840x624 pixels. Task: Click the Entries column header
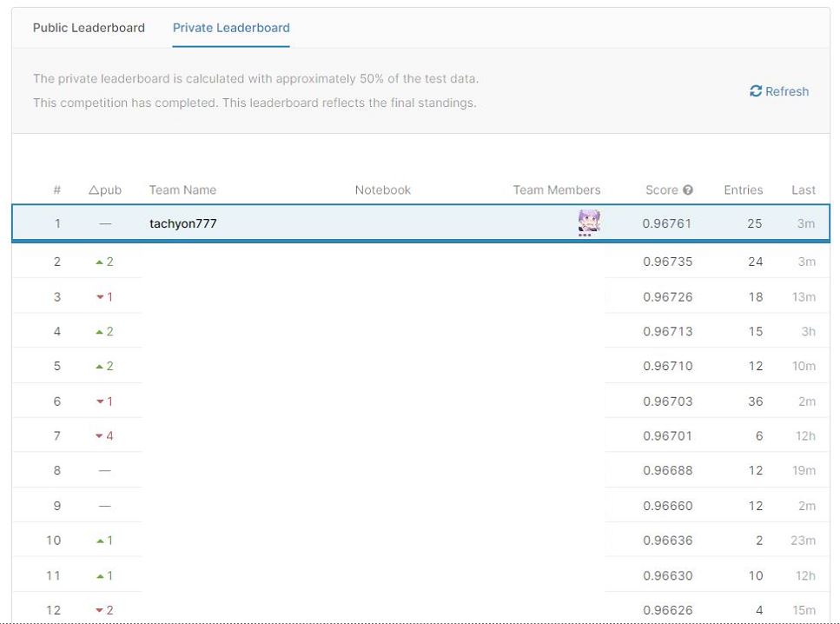pyautogui.click(x=743, y=189)
